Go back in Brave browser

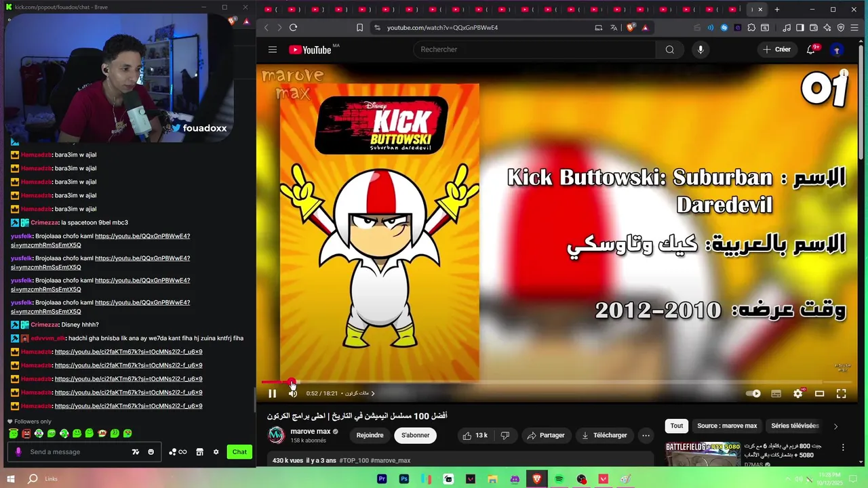pos(267,28)
